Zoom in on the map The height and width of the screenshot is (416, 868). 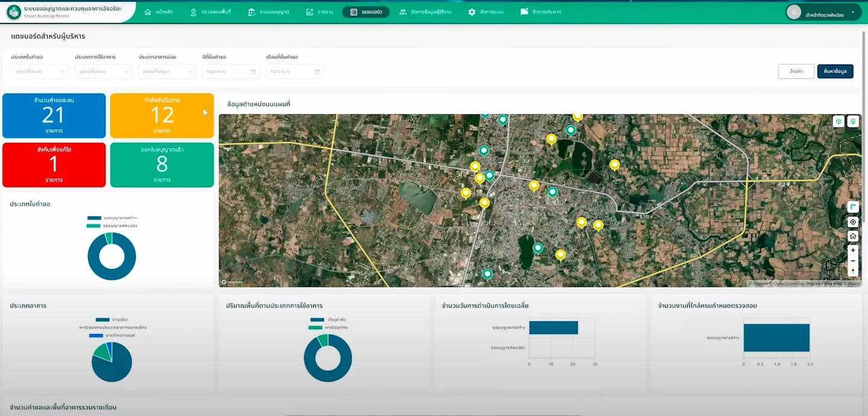[x=853, y=250]
